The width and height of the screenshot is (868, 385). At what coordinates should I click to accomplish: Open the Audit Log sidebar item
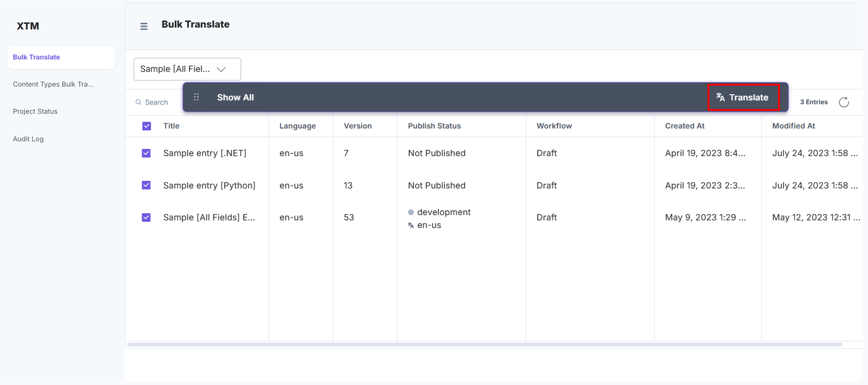[28, 139]
